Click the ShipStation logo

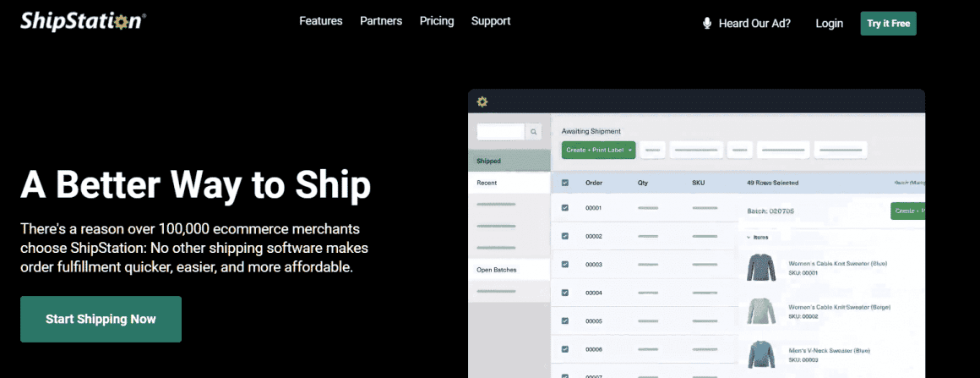(x=83, y=21)
